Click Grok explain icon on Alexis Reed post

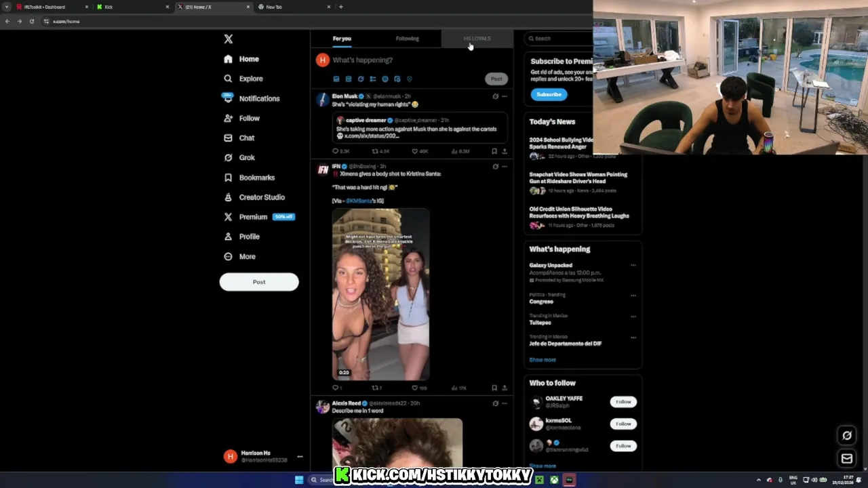[x=495, y=403]
